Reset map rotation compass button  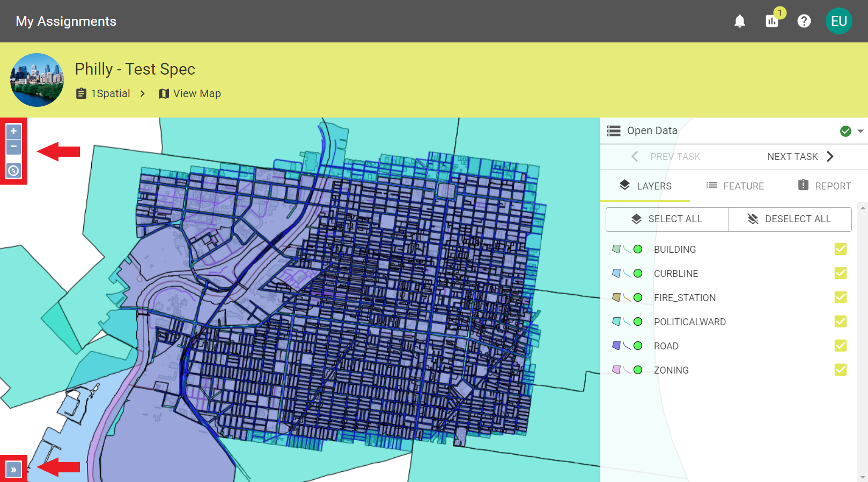pos(13,171)
